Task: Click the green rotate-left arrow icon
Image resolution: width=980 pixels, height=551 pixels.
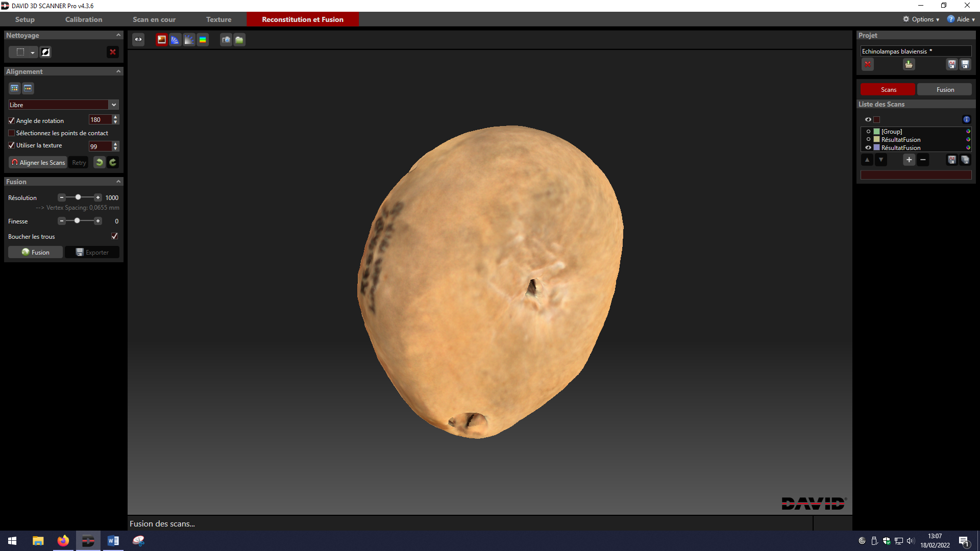Action: tap(99, 162)
